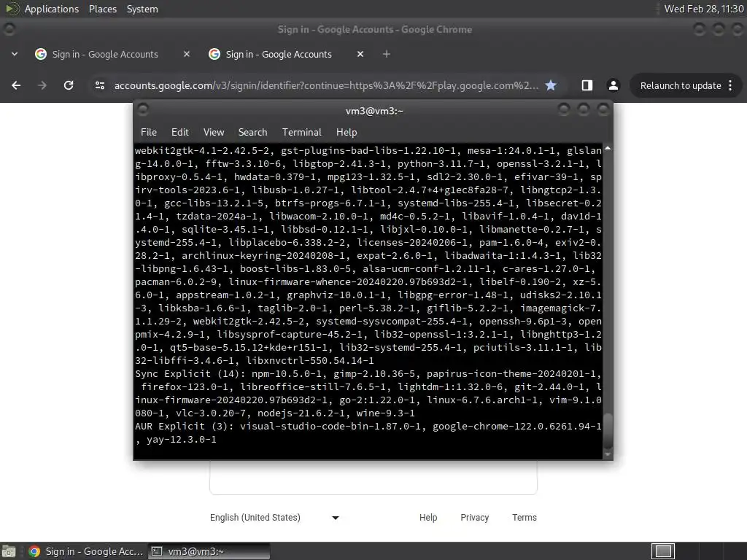747x560 pixels.
Task: Close the second Sign in tab
Action: 360,54
